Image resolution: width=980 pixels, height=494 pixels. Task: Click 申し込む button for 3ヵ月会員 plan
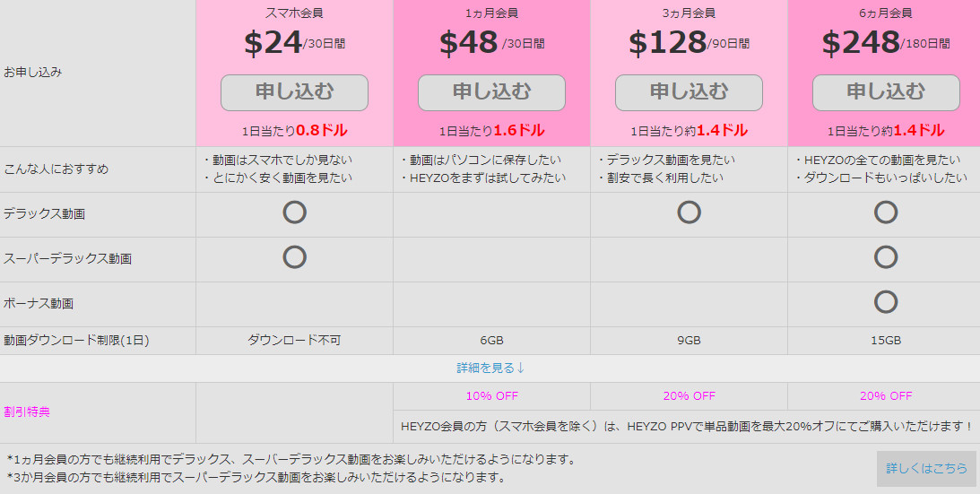click(689, 92)
